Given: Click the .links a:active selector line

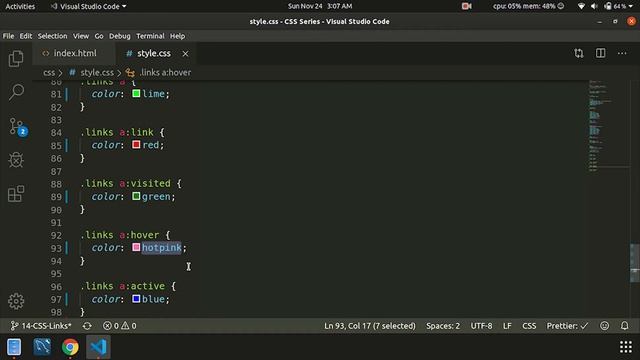Looking at the screenshot, I should pyautogui.click(x=128, y=286).
